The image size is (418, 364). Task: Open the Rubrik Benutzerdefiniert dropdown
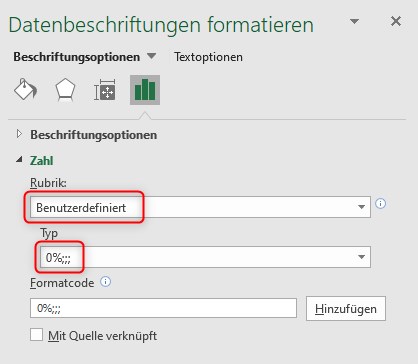(200, 207)
